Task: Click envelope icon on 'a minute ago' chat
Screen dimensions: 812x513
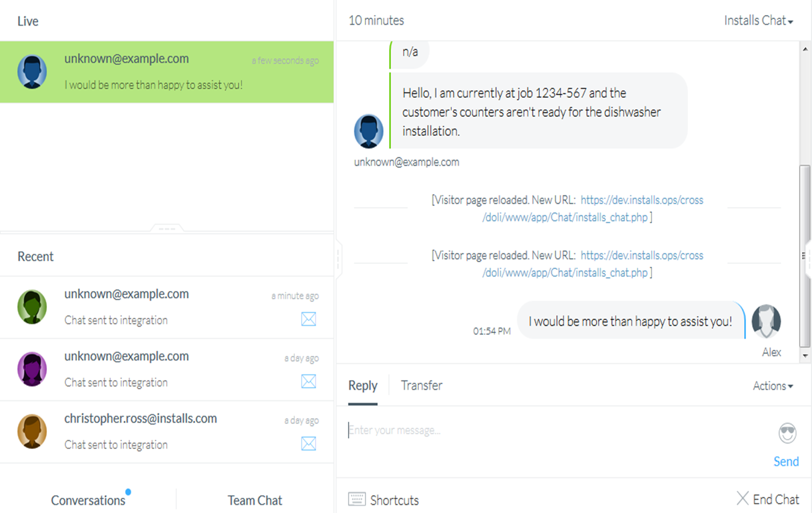Action: (308, 319)
